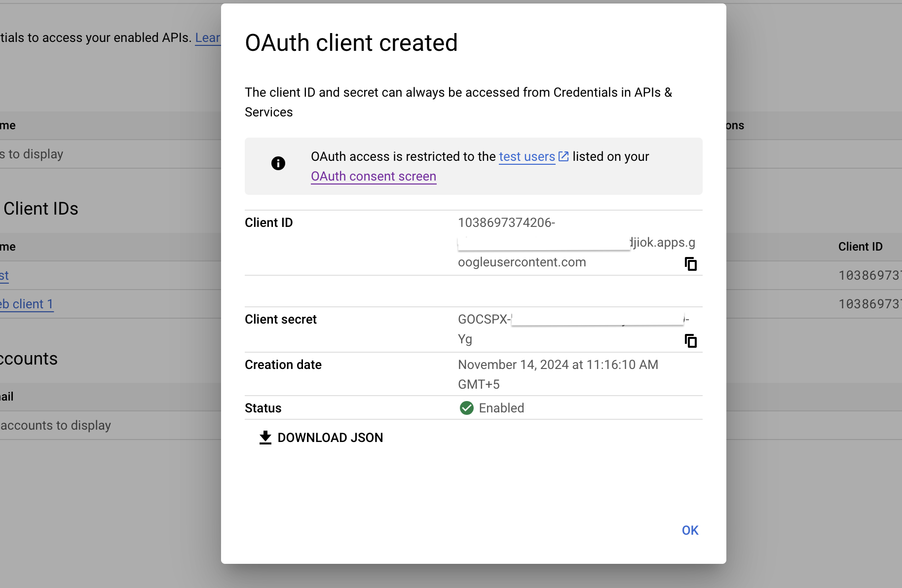Click the GOCSPX client secret value
Screen dimensions: 902x588
[484, 320]
